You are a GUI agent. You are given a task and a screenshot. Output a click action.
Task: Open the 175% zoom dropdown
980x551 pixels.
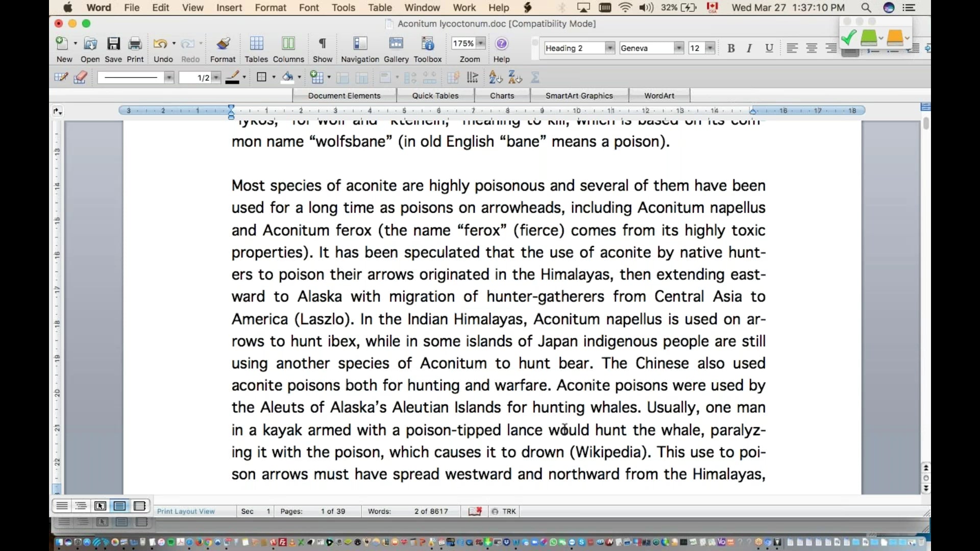point(481,43)
